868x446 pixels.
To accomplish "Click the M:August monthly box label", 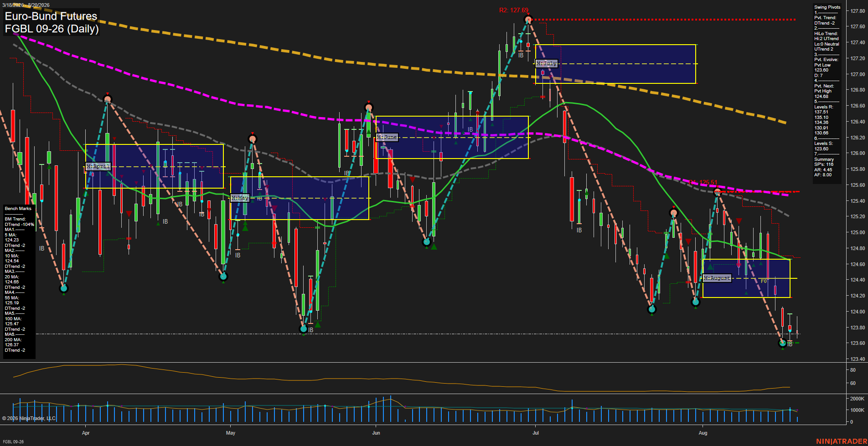I will [x=717, y=278].
